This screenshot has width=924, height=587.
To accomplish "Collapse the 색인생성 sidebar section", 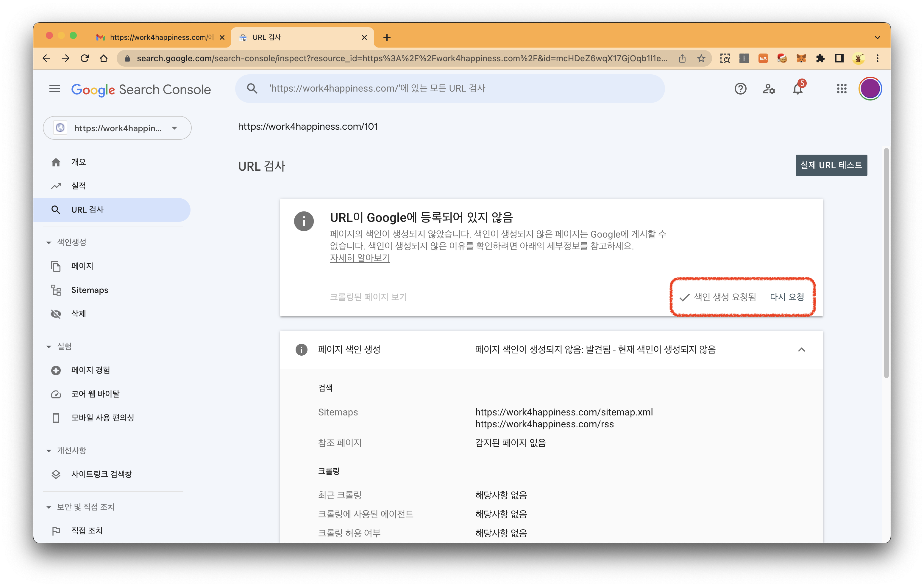I will coord(48,242).
